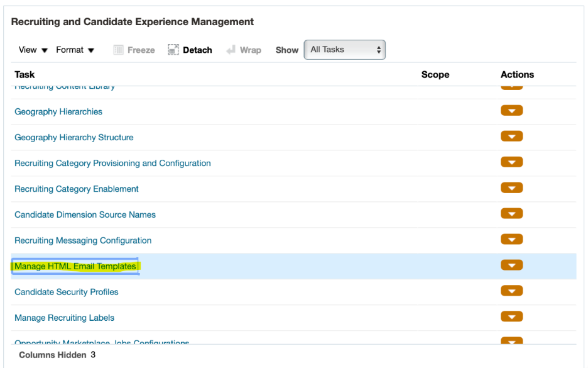Click the Wrap label
This screenshot has height=368, width=588.
tap(251, 50)
